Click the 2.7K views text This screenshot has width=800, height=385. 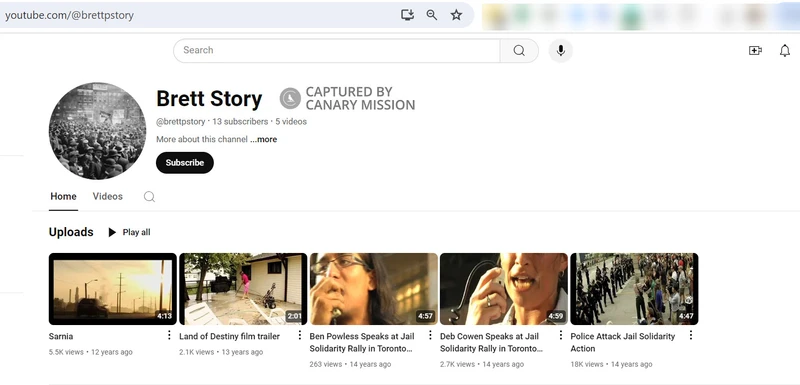(x=457, y=364)
